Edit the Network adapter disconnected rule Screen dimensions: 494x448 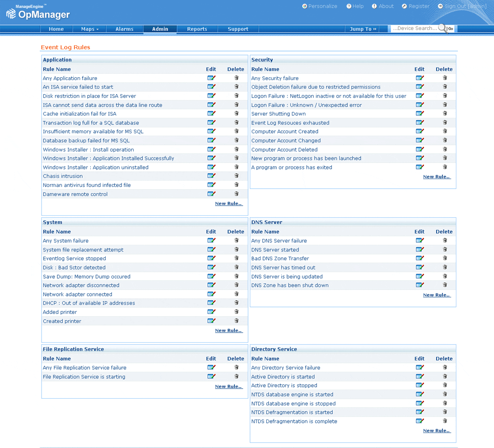coord(211,285)
